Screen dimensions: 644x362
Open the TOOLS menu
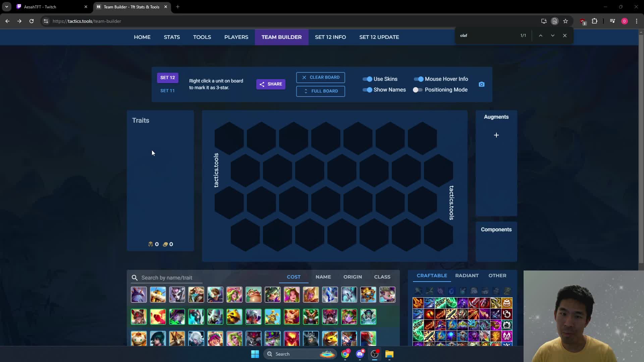click(x=202, y=37)
